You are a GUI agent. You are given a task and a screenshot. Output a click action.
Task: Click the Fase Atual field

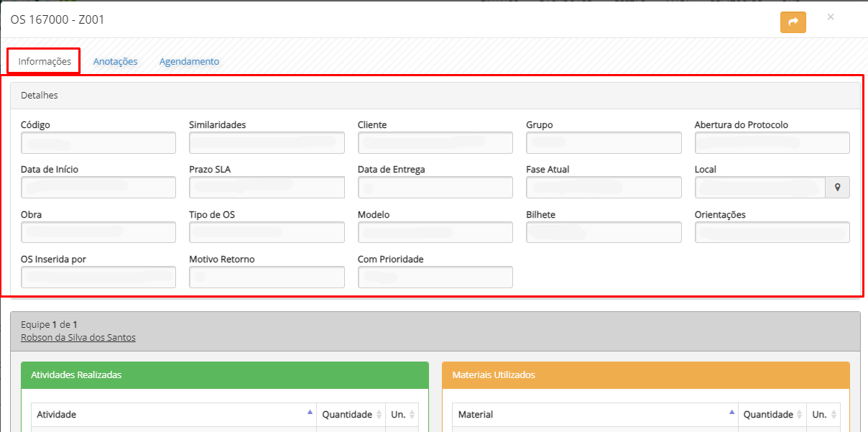click(x=603, y=188)
